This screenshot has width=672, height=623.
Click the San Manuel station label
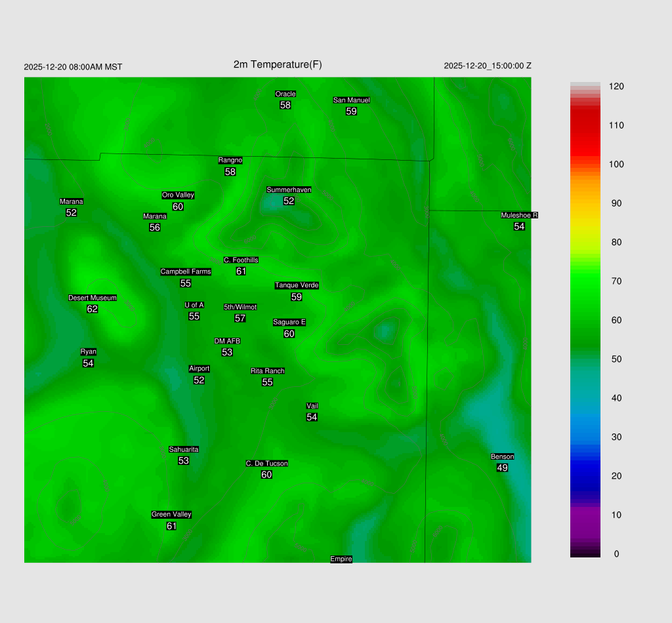point(351,100)
